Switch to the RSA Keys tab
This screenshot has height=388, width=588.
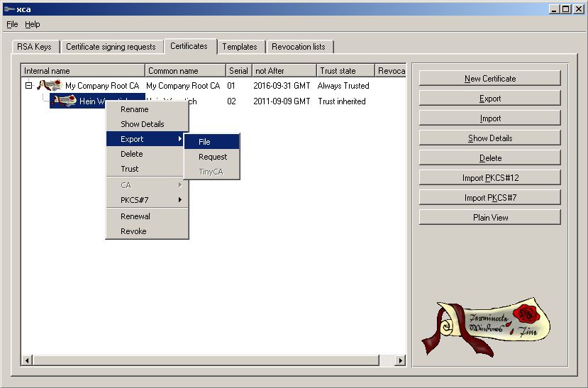[x=33, y=47]
